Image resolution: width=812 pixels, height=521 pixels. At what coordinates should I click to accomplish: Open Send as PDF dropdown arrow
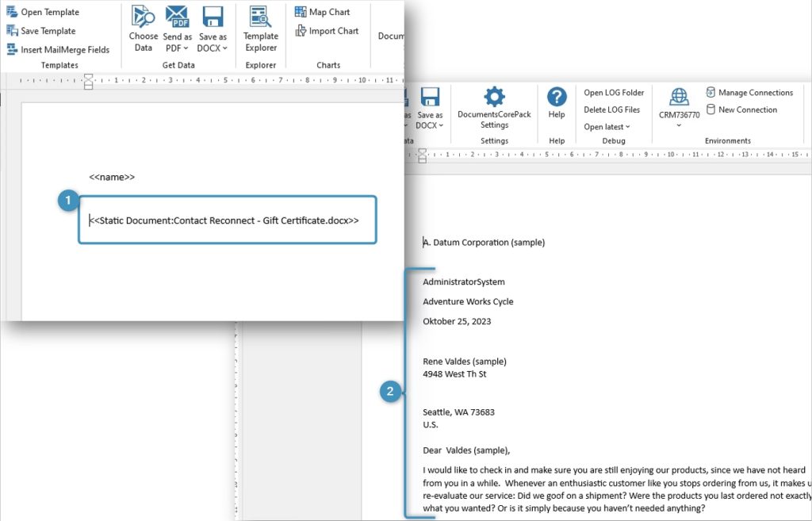[x=186, y=48]
